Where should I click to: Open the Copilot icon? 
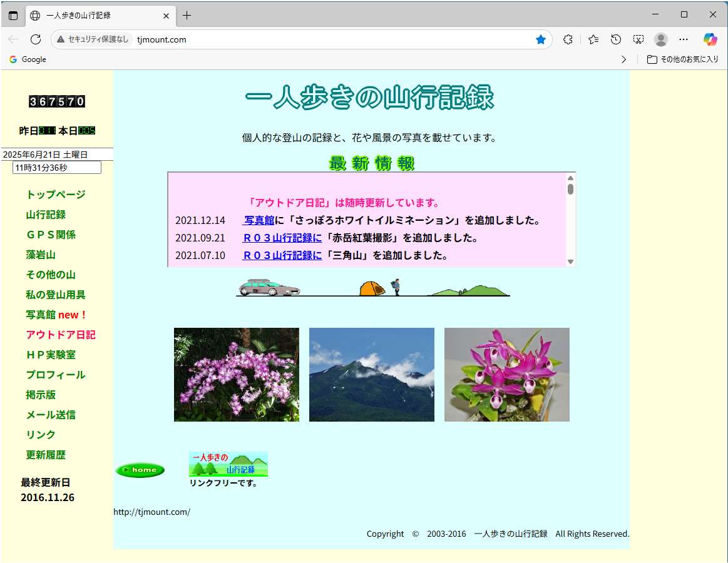point(710,39)
